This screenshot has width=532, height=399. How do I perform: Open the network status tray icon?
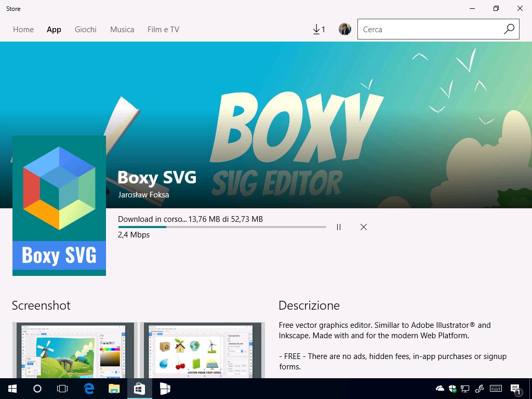(465, 389)
